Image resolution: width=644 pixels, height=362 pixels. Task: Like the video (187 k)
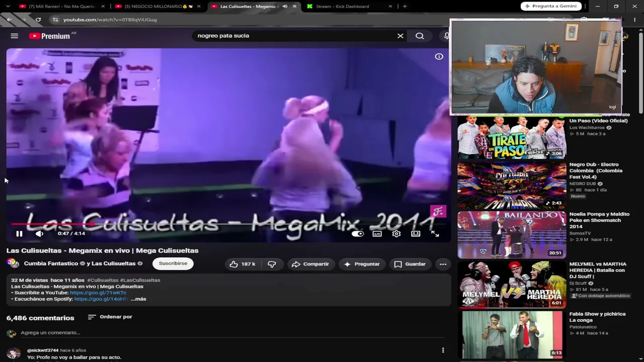tap(243, 264)
